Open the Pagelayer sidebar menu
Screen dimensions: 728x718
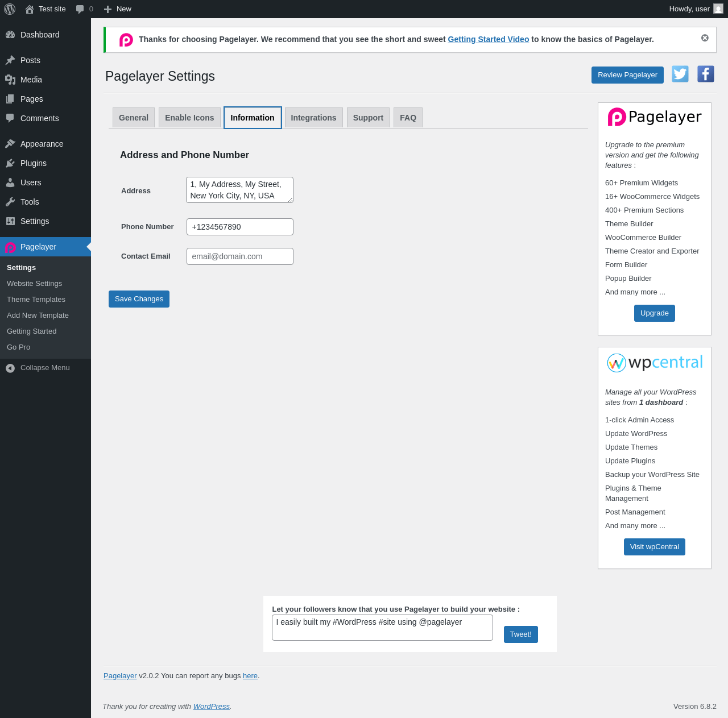pos(45,247)
